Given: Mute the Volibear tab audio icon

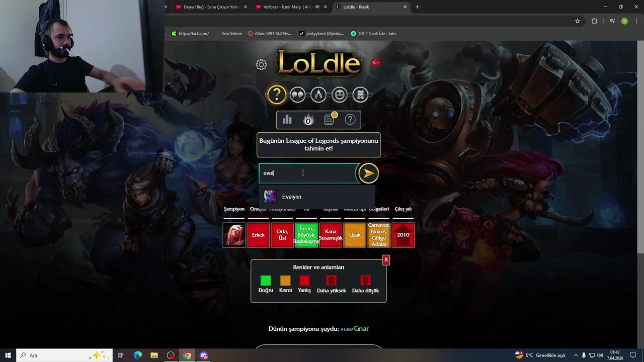Looking at the screenshot, I should click(x=317, y=7).
